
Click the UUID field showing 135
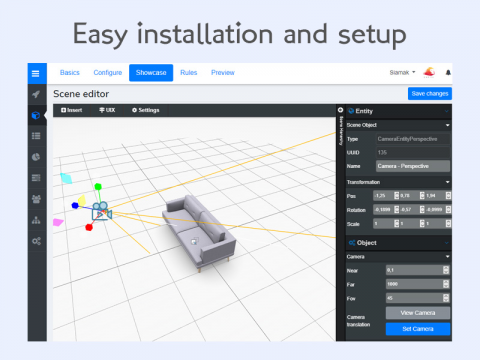point(413,153)
